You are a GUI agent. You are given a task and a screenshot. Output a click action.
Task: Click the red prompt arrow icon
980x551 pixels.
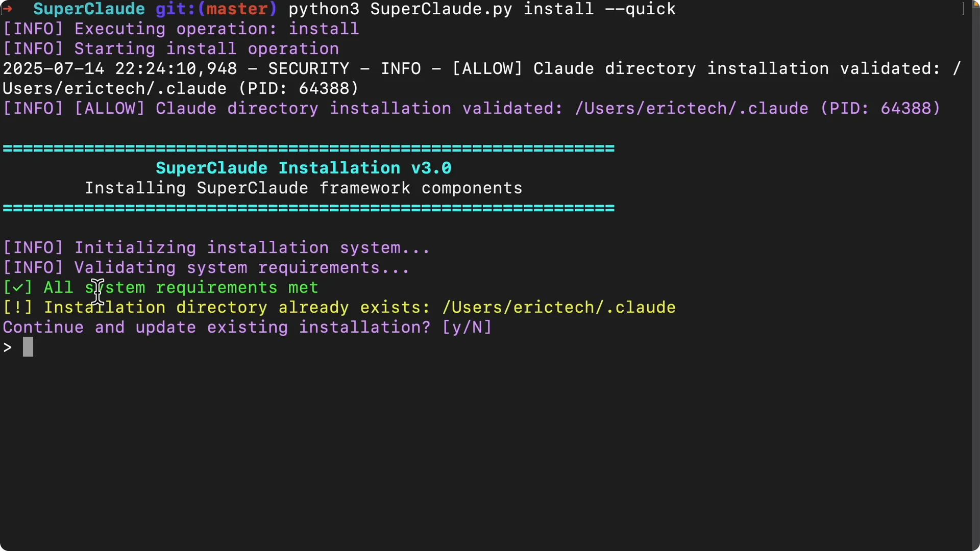7,9
